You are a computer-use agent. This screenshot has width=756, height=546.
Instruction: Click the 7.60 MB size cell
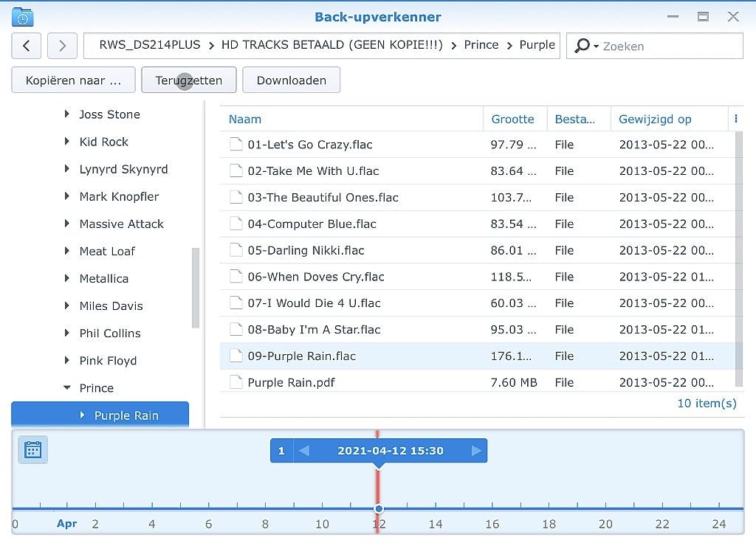pos(514,383)
